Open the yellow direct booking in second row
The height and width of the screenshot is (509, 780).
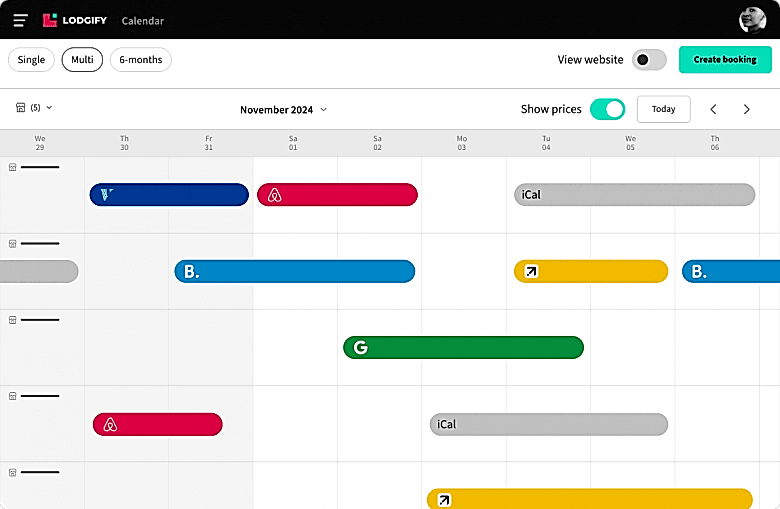click(591, 271)
